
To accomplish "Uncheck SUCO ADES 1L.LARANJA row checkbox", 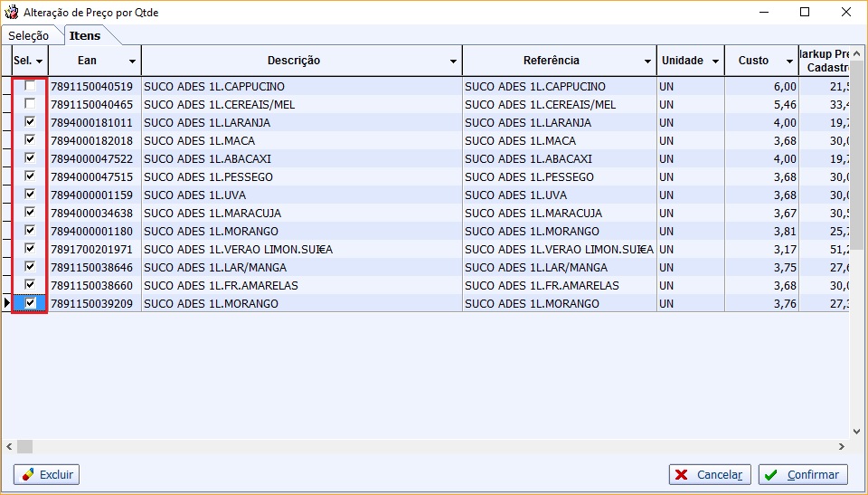I will coord(31,122).
